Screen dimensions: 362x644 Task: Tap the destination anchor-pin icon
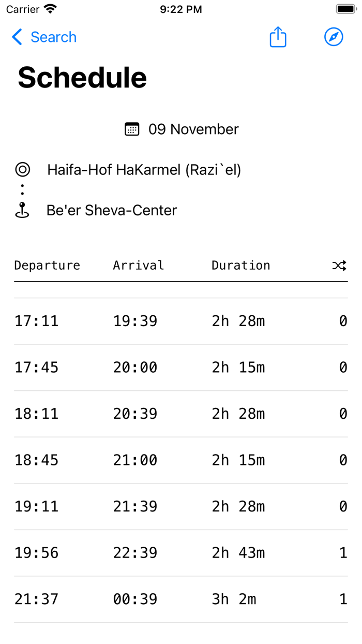coord(22,210)
